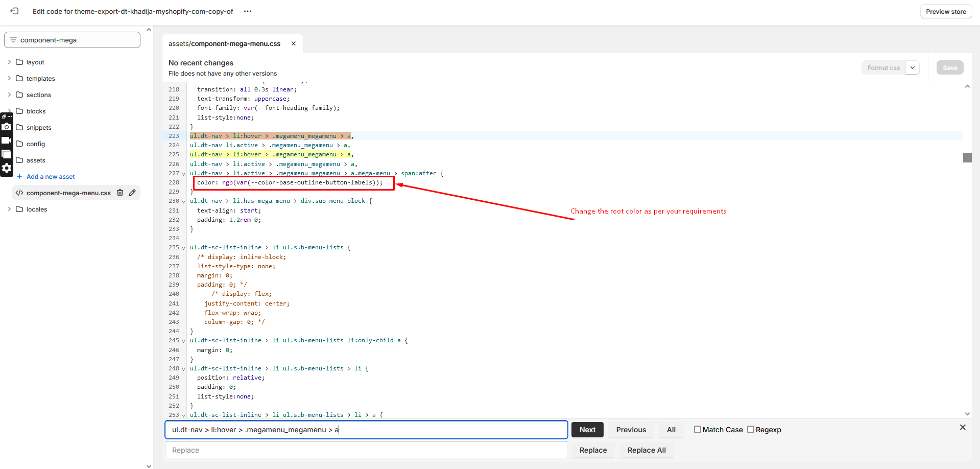The height and width of the screenshot is (469, 980).
Task: Click line number 223 in the gutter
Action: pyautogui.click(x=174, y=136)
